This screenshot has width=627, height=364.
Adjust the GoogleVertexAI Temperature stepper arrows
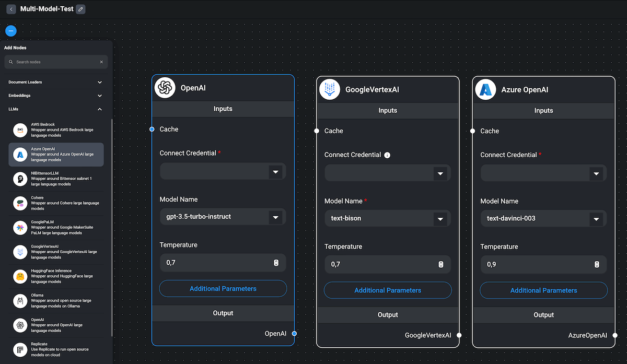click(441, 265)
